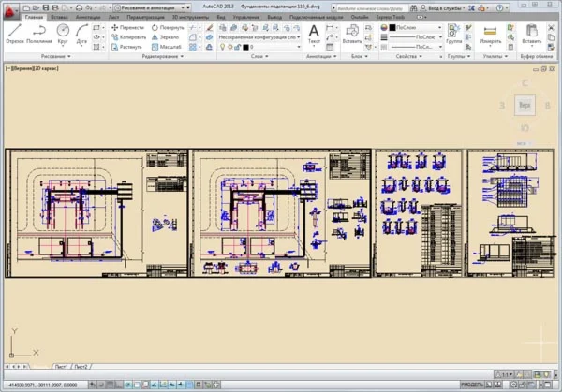Toggle the first drawing-aid button in status bar
Screen dimensions: 562x392
pos(93,384)
